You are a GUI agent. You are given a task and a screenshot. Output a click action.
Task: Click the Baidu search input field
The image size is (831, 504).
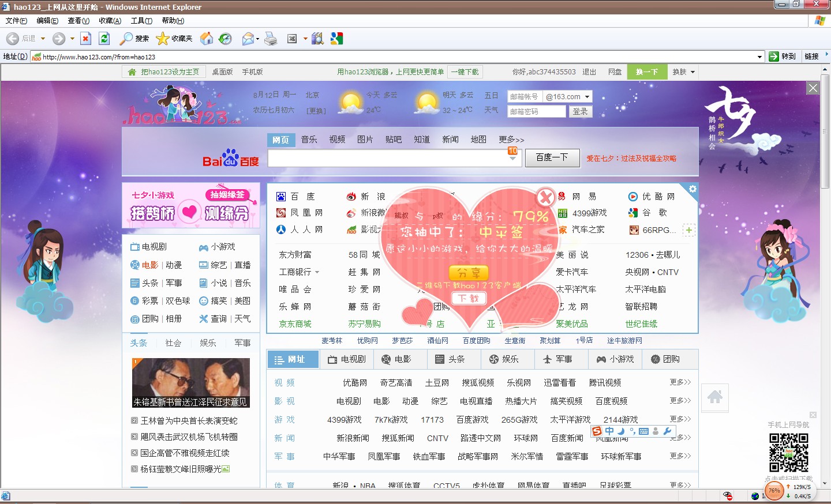pyautogui.click(x=395, y=158)
